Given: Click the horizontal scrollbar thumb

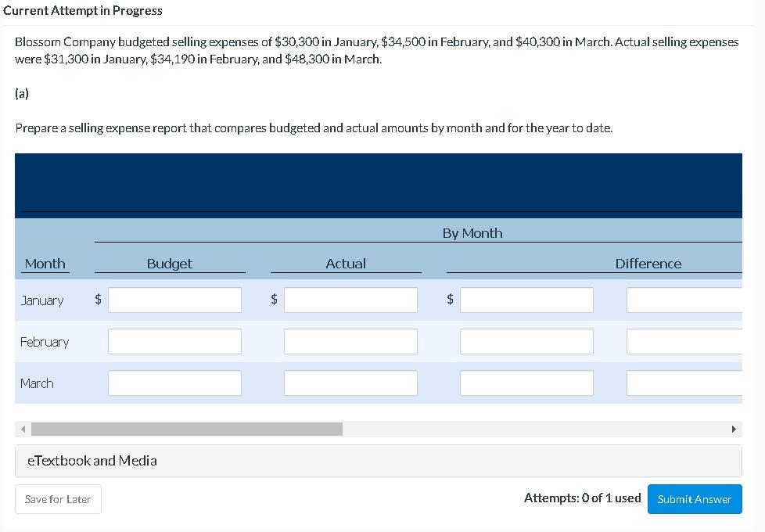Looking at the screenshot, I should pyautogui.click(x=187, y=429).
